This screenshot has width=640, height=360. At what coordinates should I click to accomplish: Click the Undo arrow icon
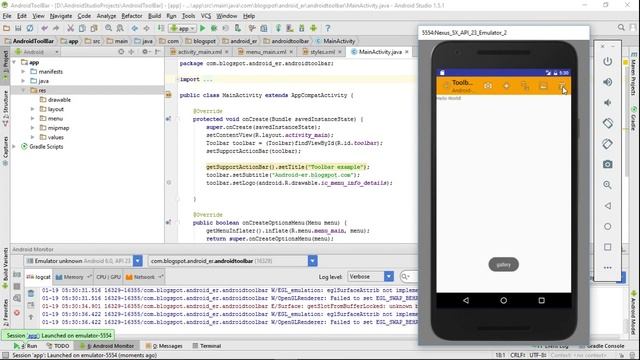click(44, 28)
